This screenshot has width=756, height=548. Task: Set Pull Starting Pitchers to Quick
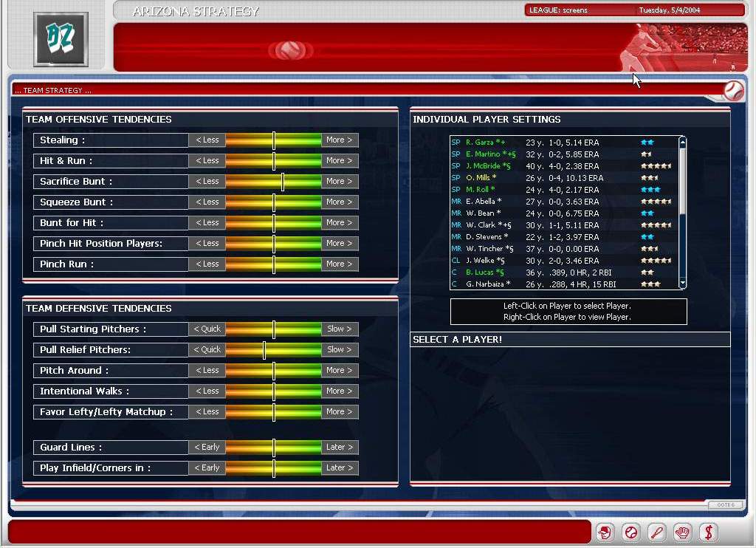[x=207, y=329]
